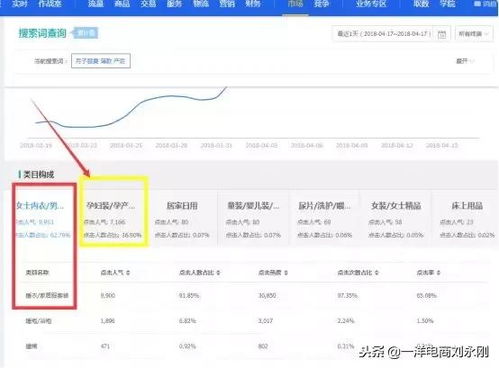Open the 取数 nav tab
Image resolution: width=499 pixels, height=368 pixels.
click(x=421, y=4)
